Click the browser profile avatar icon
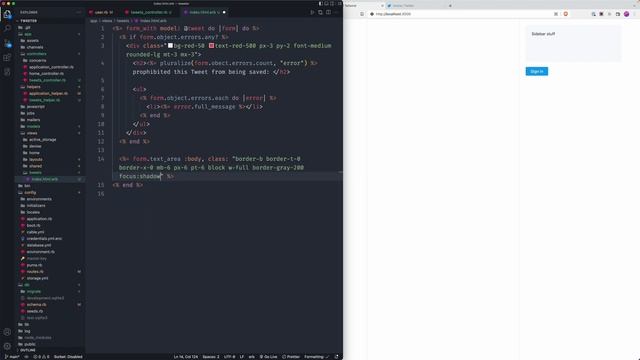Viewport: 640px width, 360px height. (x=627, y=14)
